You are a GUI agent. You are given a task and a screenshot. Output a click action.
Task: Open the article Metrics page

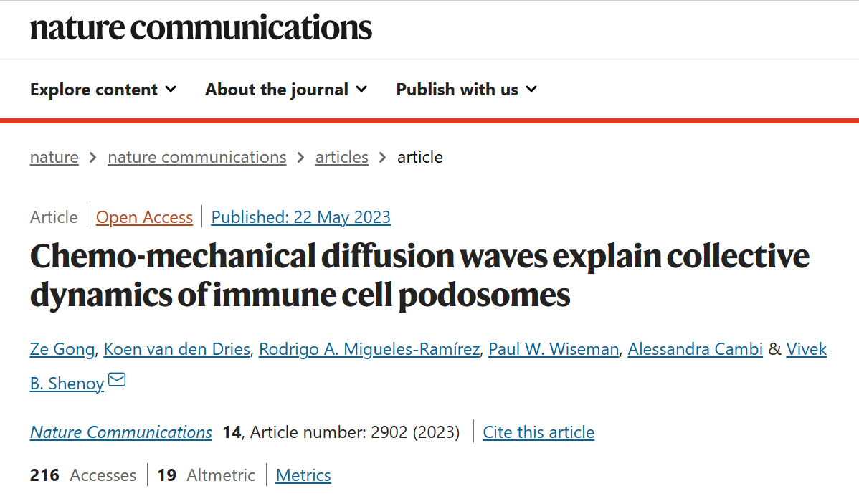click(303, 475)
